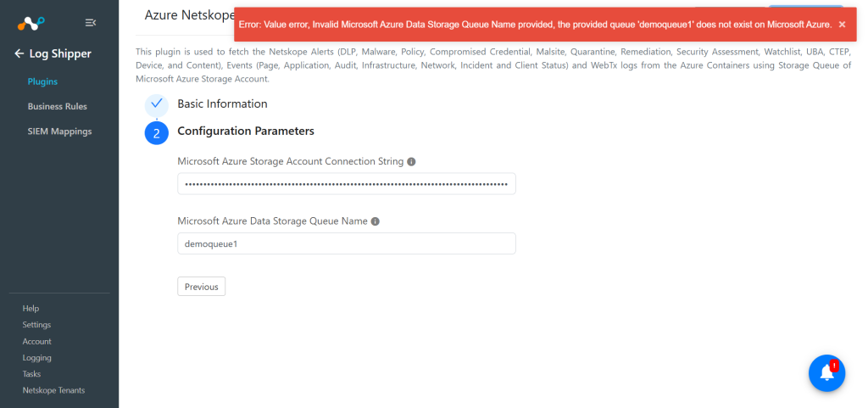Open the Plugins menu item
Image resolution: width=868 pixels, height=408 pixels.
point(42,82)
